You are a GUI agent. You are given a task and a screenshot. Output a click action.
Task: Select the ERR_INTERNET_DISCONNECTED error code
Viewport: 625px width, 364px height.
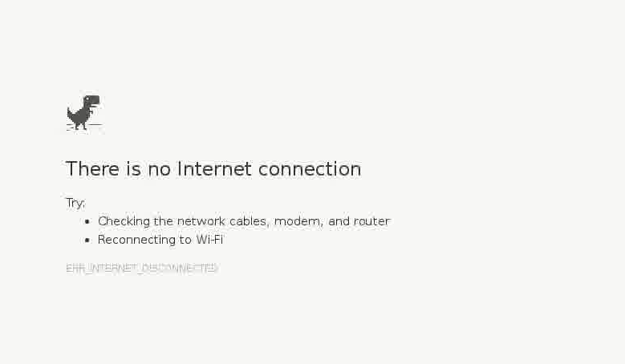tap(141, 268)
